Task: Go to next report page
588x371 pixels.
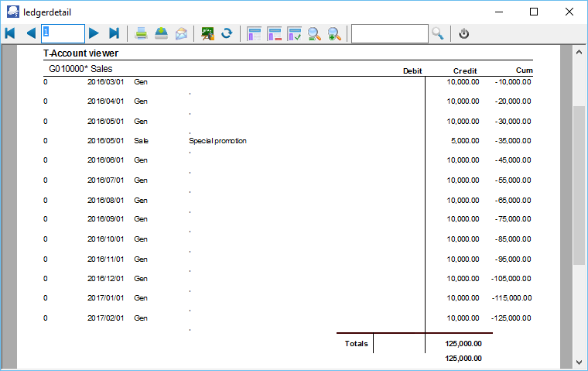Action: (x=94, y=33)
